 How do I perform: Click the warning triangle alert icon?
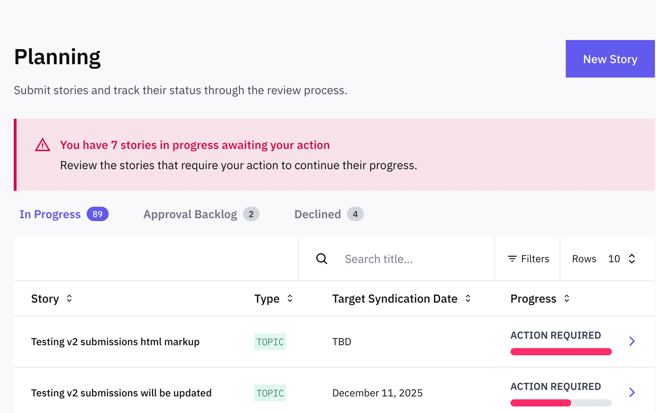click(x=42, y=145)
